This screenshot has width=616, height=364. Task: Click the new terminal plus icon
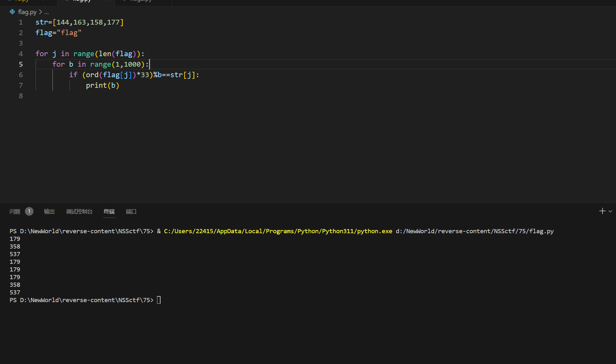coord(602,211)
